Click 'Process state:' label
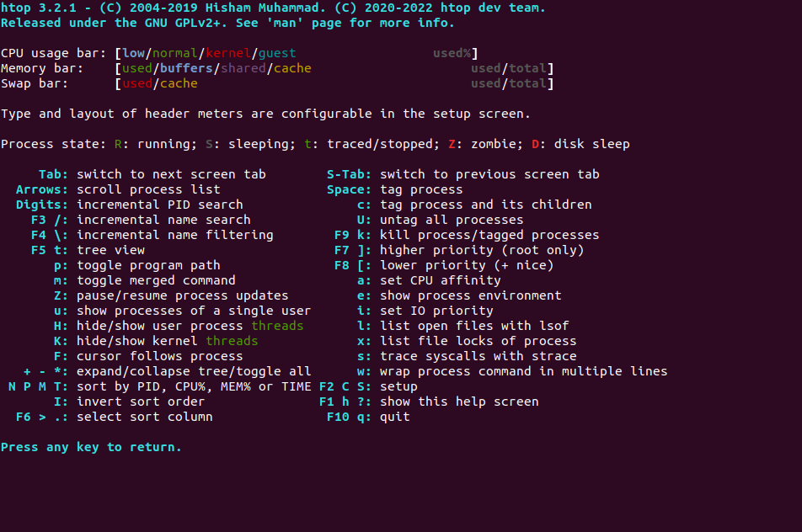Image resolution: width=802 pixels, height=532 pixels. 53,144
